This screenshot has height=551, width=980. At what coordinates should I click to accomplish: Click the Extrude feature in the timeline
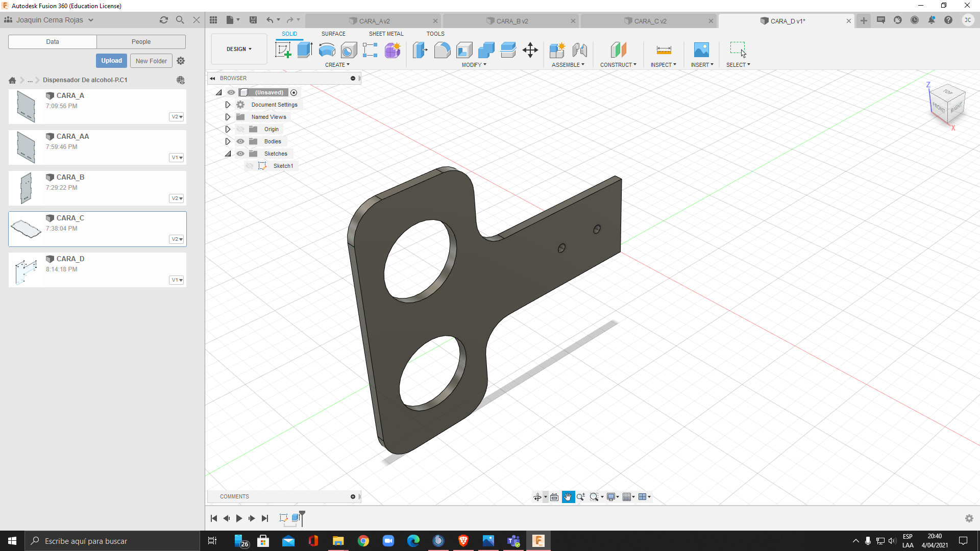(296, 518)
